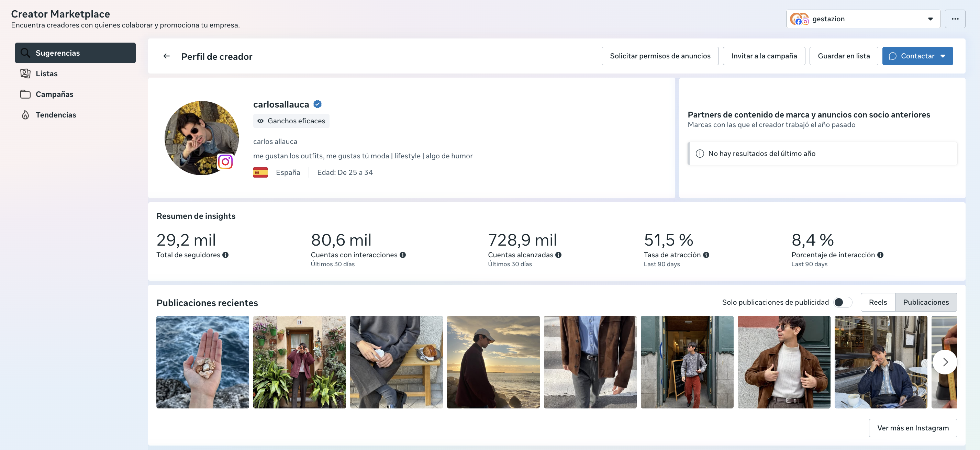
Task: Switch to the Reels tab
Action: [x=877, y=302]
